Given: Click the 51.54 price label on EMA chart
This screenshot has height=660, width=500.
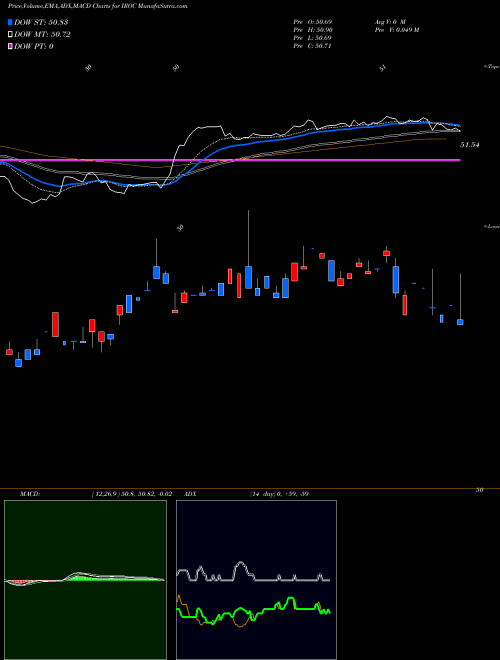Looking at the screenshot, I should pyautogui.click(x=470, y=145).
